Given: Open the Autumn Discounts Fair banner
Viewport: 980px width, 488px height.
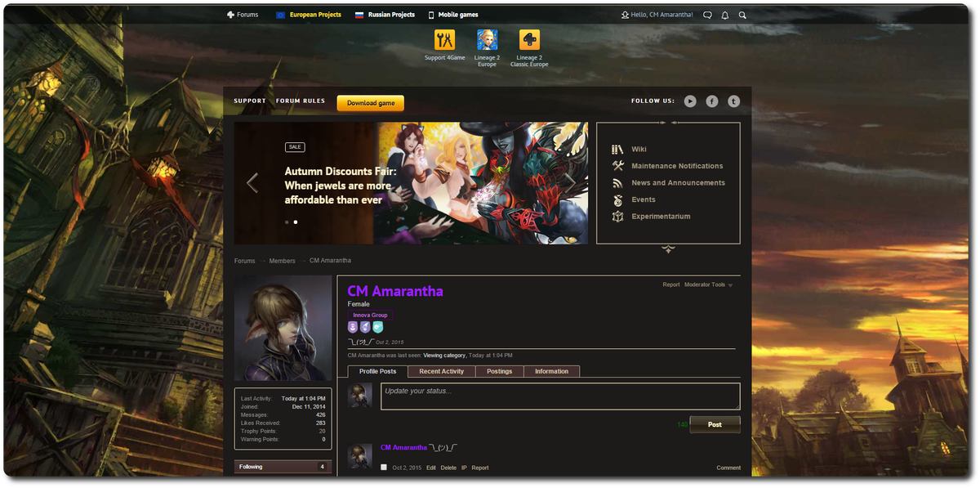Looking at the screenshot, I should (411, 183).
